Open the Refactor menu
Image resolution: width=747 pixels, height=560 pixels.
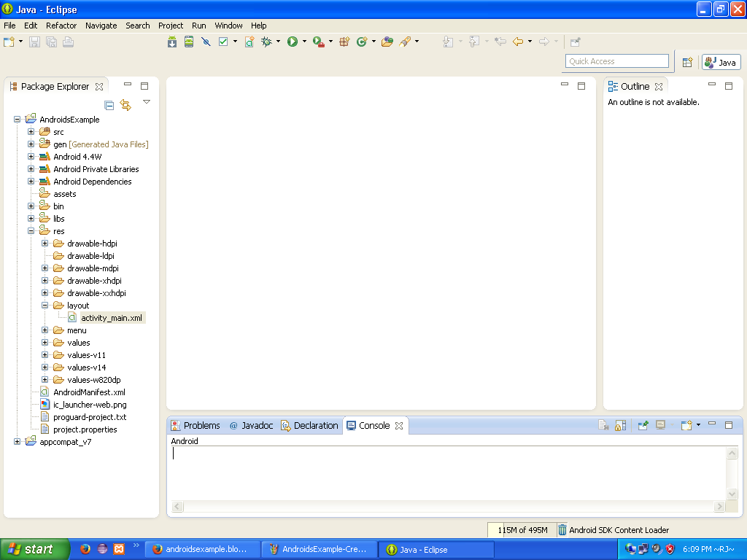pyautogui.click(x=61, y=26)
